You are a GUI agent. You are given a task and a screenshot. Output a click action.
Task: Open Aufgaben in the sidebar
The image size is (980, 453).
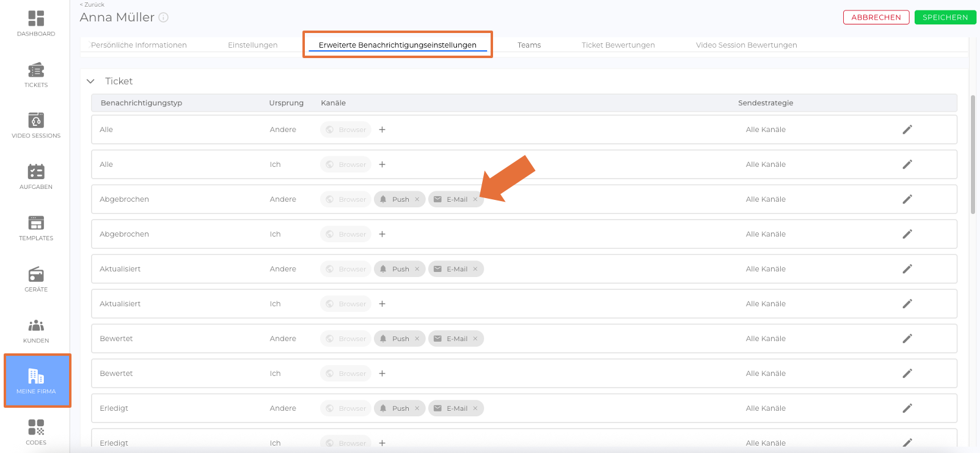36,177
